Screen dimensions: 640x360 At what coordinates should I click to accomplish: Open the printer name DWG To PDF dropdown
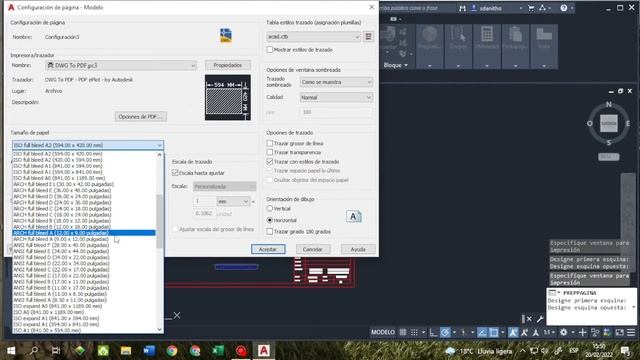(x=121, y=65)
